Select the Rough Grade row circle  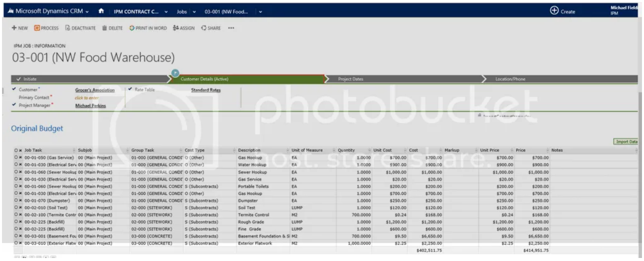pos(16,221)
